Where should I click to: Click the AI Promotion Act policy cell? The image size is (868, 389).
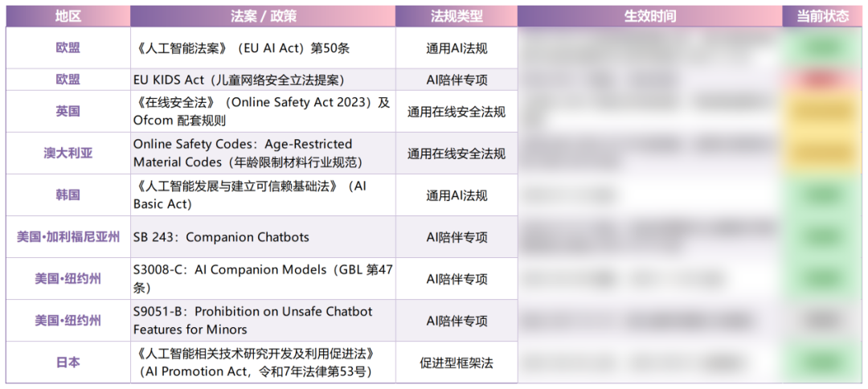[x=263, y=362]
